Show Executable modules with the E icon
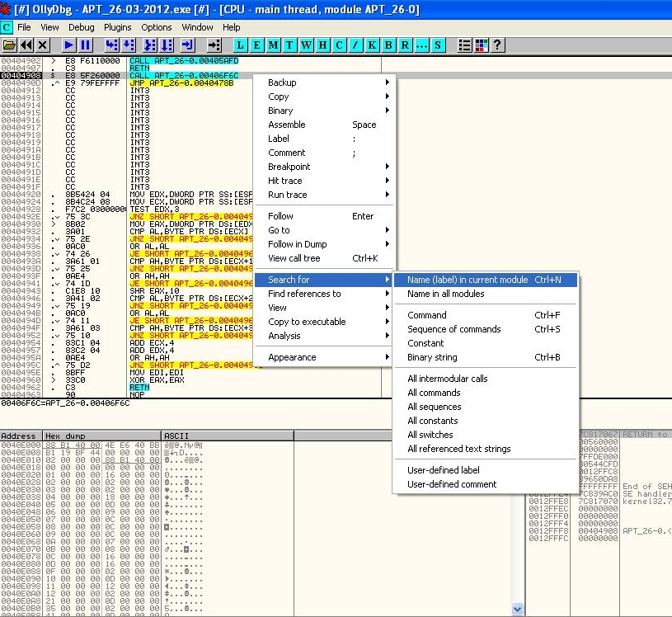672x617 pixels. 256,45
